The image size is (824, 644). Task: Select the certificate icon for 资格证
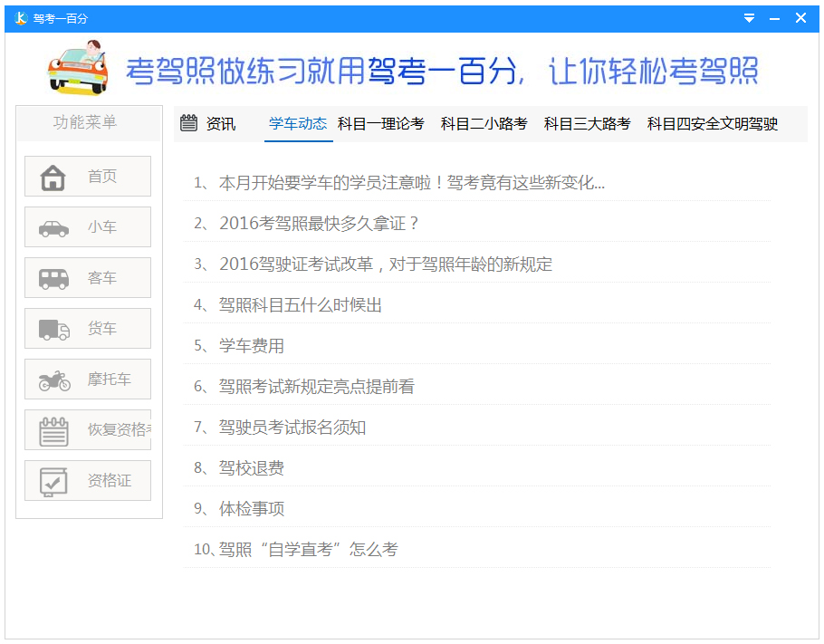53,481
